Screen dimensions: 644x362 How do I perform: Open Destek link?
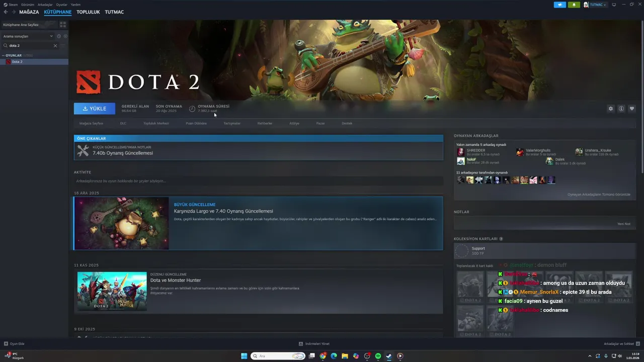[x=347, y=123]
